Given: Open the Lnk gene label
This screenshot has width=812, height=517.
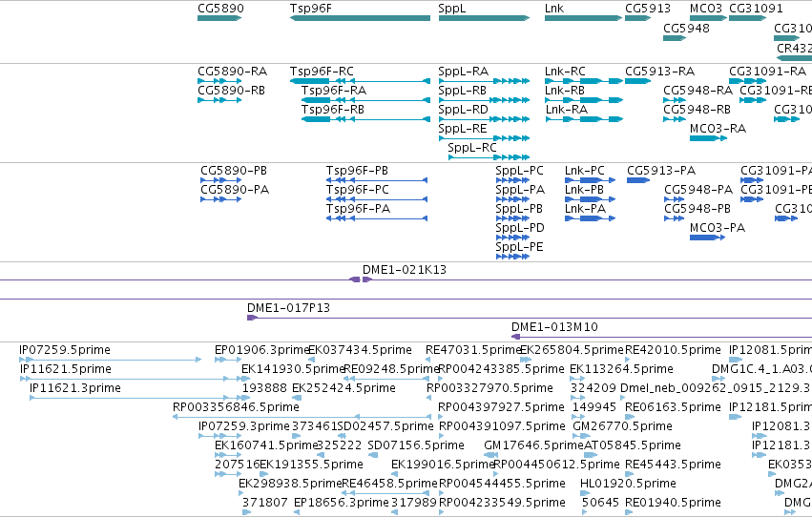Looking at the screenshot, I should (x=554, y=9).
